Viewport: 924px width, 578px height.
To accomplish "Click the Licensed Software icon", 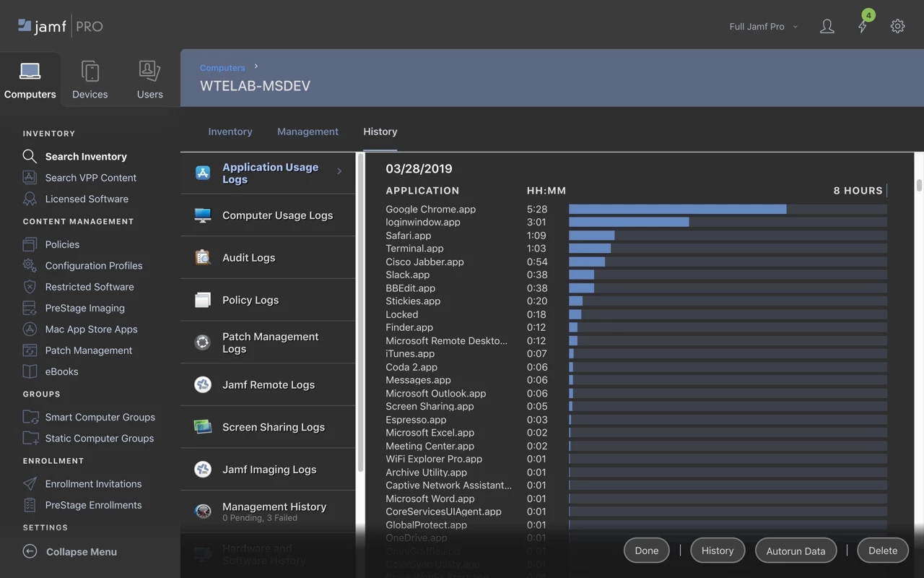I will (x=30, y=199).
